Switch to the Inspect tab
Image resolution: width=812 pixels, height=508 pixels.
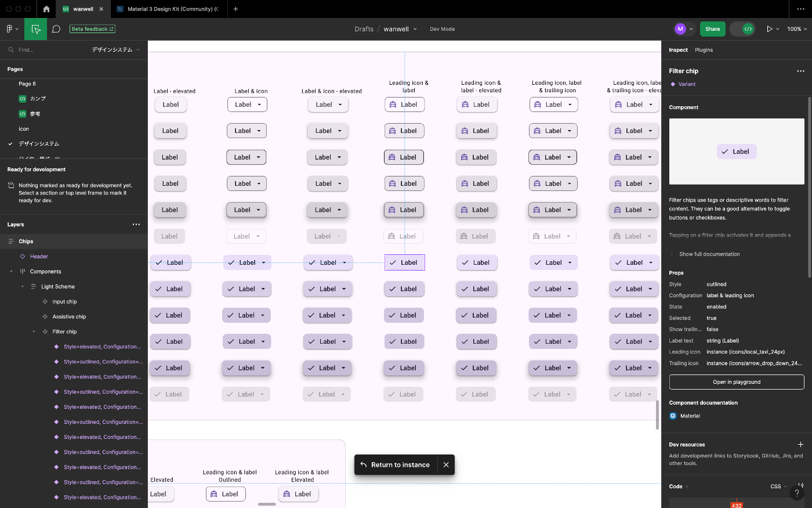pos(678,50)
